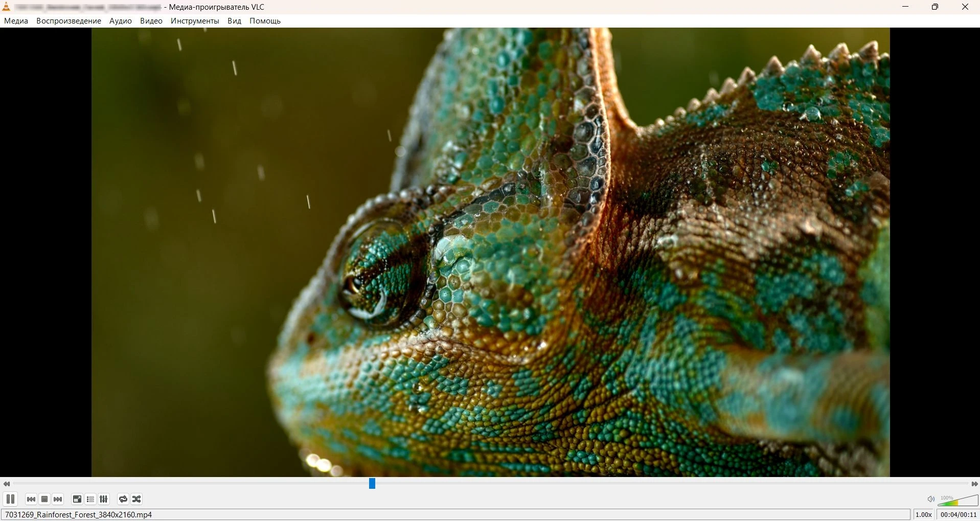980x521 pixels.
Task: Expand the Вид menu
Action: click(x=234, y=21)
